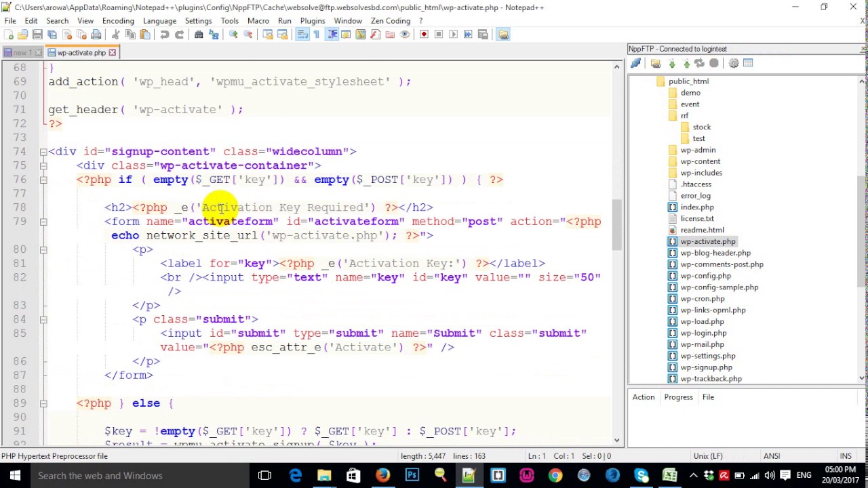Click the Undo arrow icon

click(x=164, y=35)
